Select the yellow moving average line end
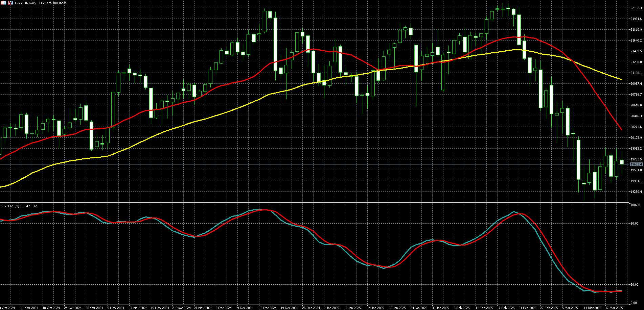 coord(621,79)
